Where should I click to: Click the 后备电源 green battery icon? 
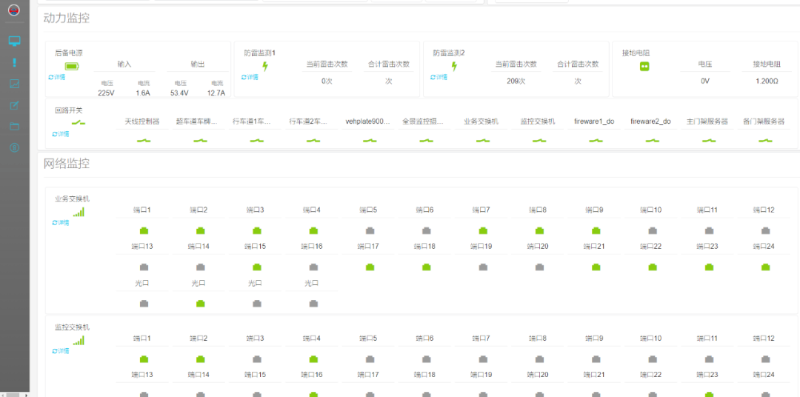point(72,66)
